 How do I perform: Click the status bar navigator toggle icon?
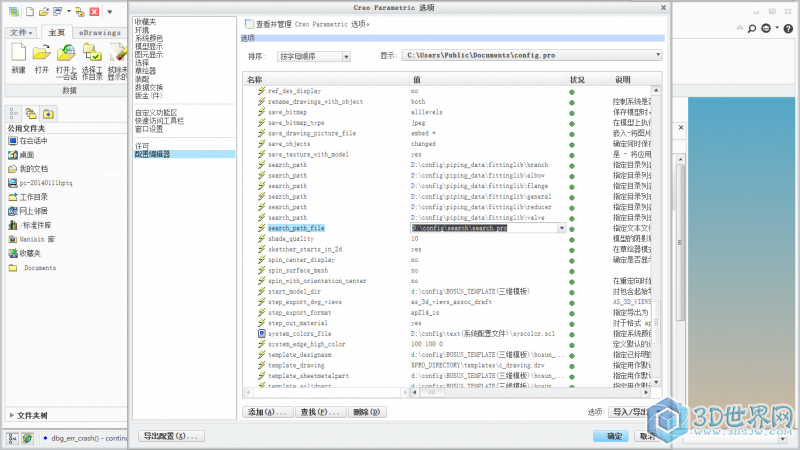coord(12,438)
